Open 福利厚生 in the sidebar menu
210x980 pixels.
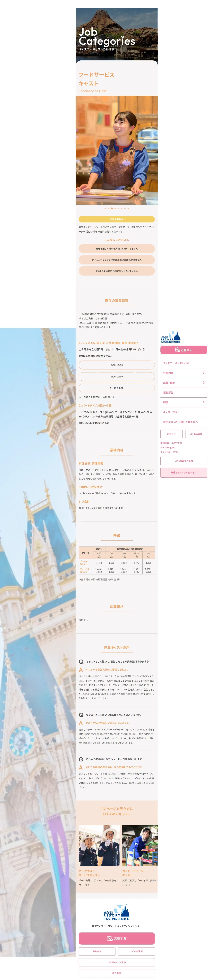tap(184, 393)
